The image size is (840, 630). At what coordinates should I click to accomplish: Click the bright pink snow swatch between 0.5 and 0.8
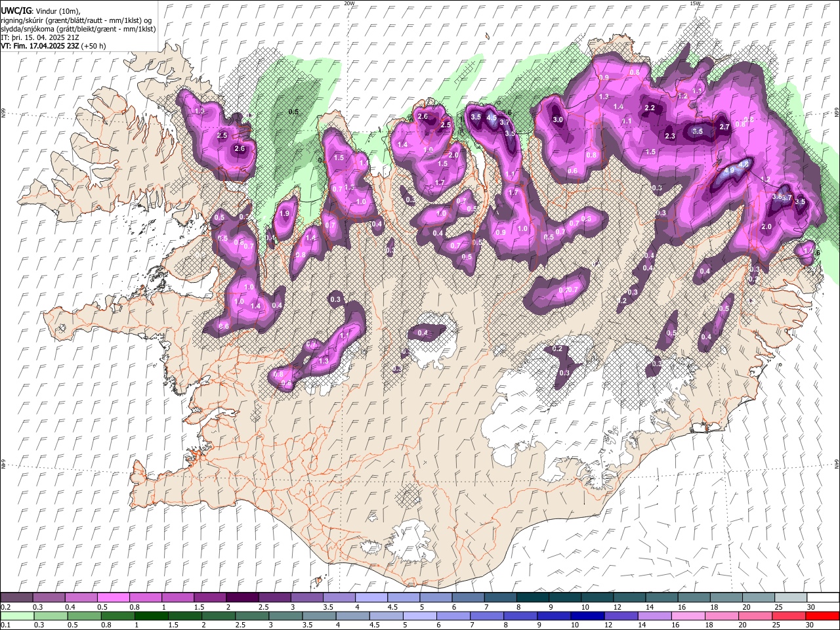[113, 598]
